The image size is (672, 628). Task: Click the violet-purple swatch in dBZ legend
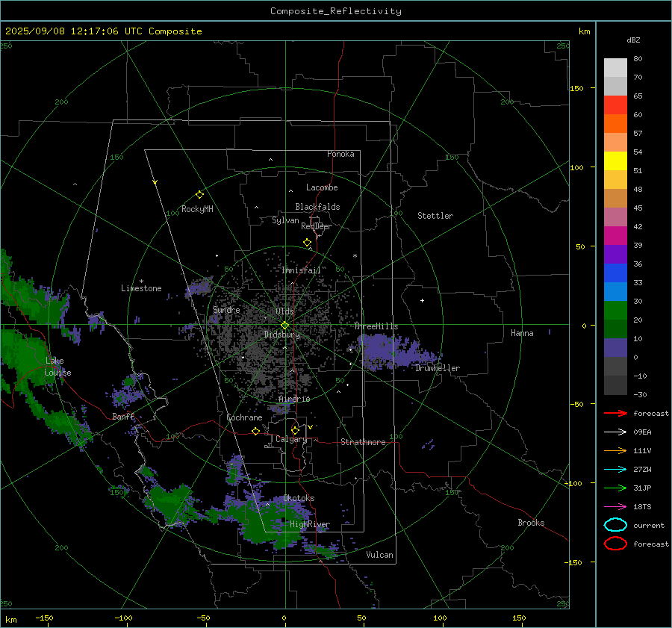point(615,254)
